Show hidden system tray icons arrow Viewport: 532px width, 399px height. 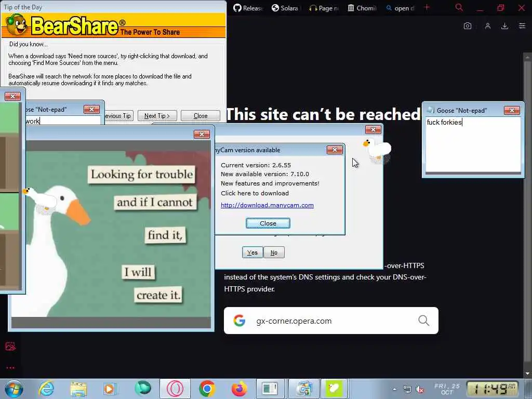coord(394,389)
